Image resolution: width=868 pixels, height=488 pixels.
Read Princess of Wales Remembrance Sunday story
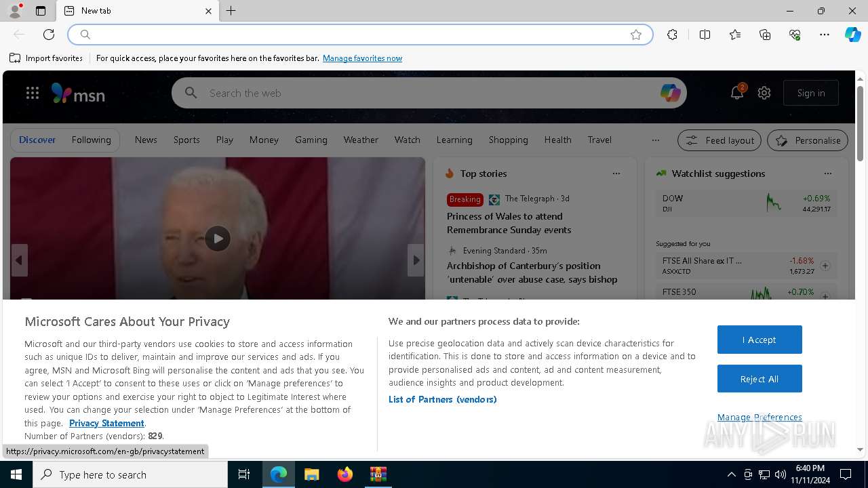tap(509, 223)
